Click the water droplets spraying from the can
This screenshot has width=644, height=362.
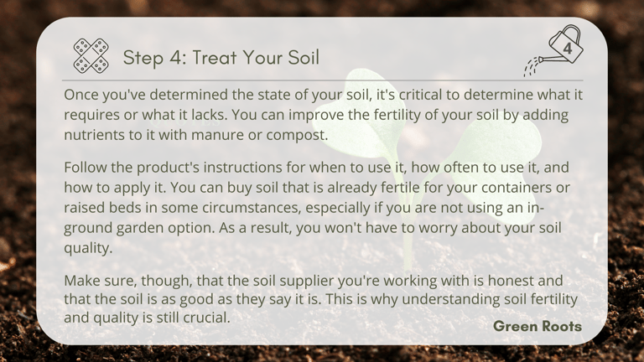532,67
